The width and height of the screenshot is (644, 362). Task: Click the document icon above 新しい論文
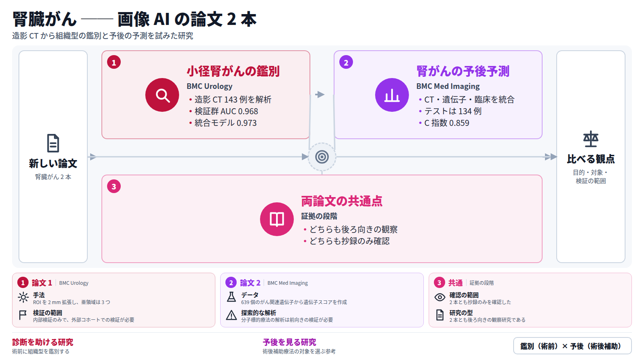point(53,143)
